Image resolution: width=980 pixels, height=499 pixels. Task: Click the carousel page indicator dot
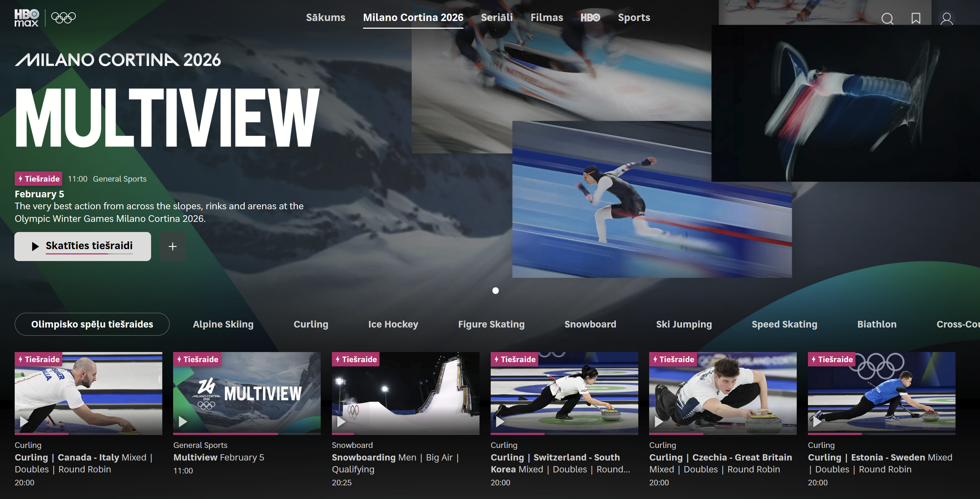(495, 291)
